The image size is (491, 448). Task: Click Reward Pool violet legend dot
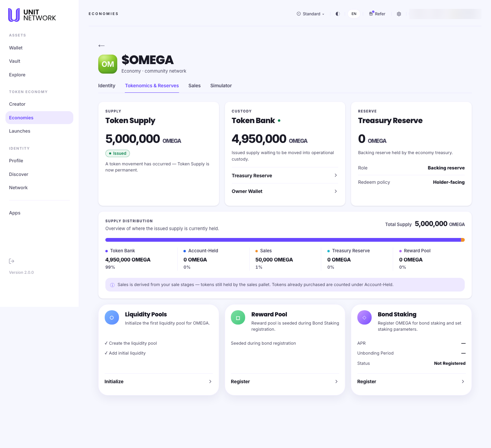[x=401, y=251]
